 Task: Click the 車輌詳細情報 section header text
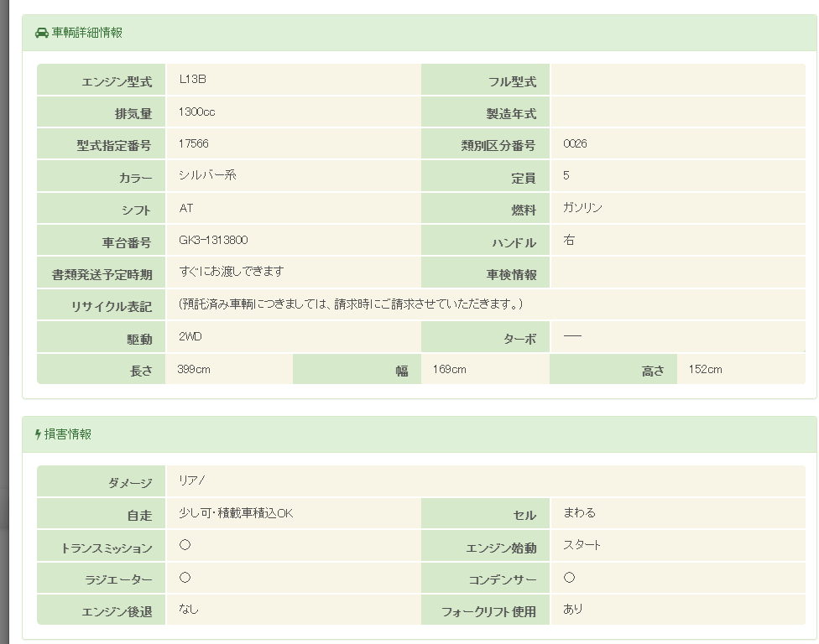[87, 33]
